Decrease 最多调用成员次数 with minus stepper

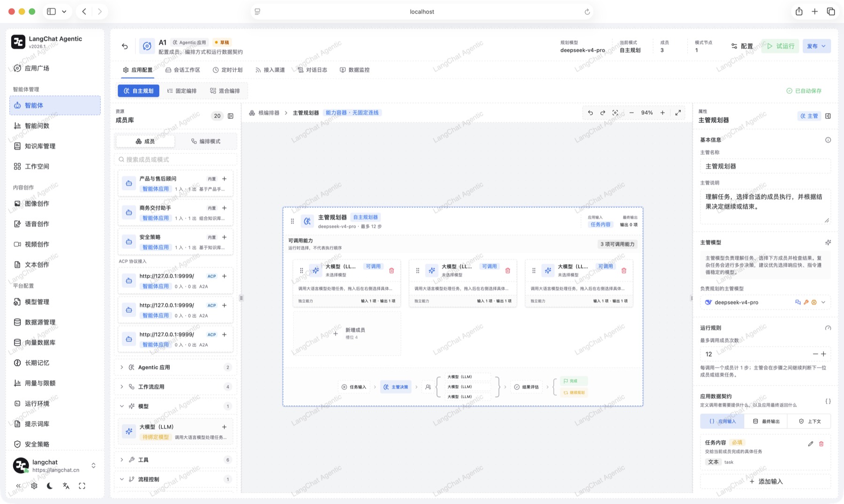point(815,354)
